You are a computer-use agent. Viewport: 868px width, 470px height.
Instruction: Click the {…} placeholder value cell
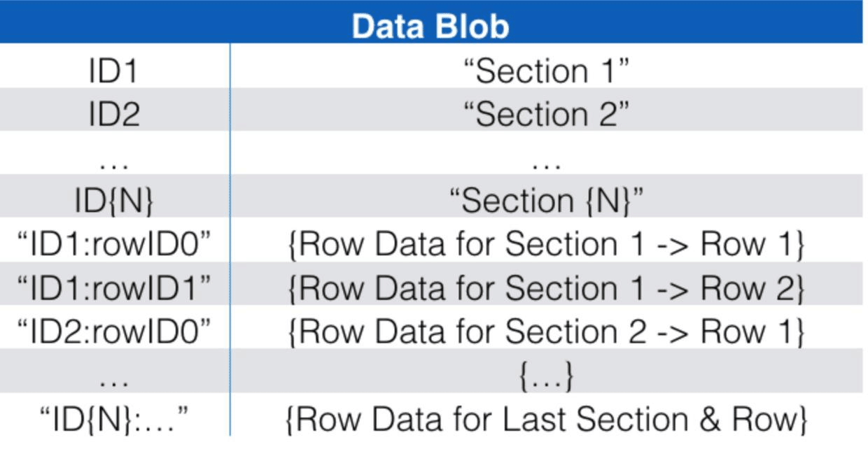(546, 376)
